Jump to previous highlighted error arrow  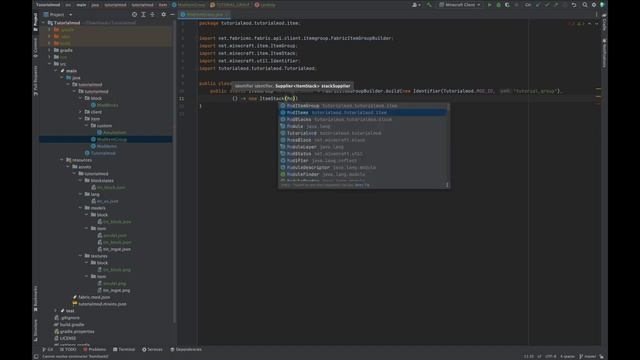589,24
